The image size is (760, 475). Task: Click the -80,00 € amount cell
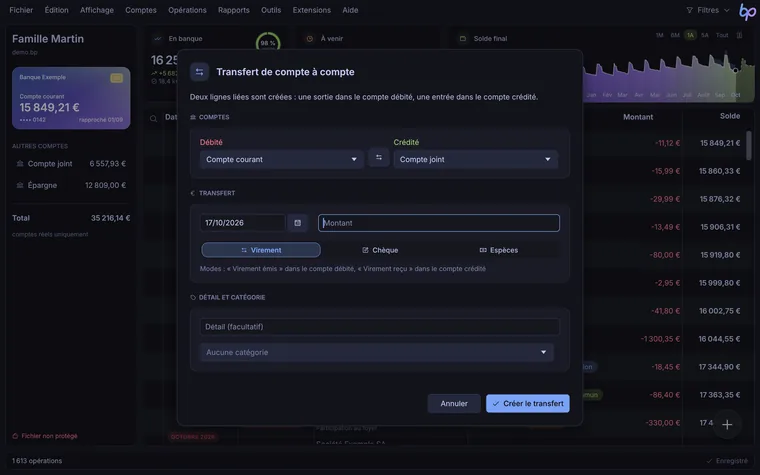pos(665,255)
